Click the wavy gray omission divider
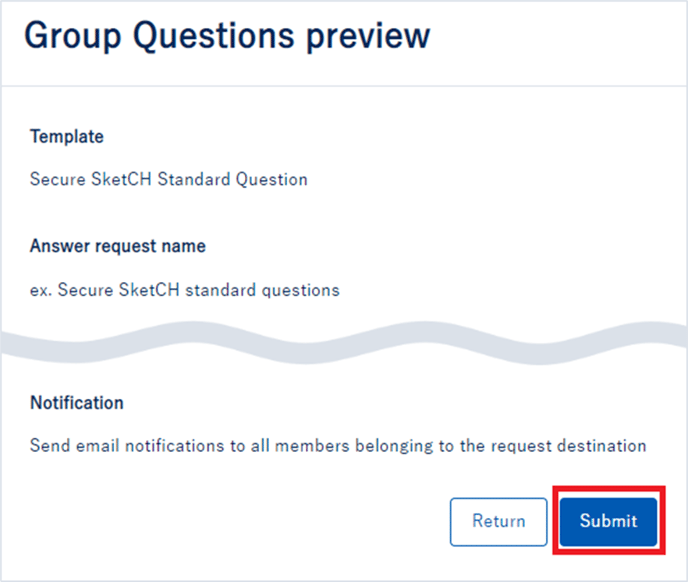 tap(344, 343)
